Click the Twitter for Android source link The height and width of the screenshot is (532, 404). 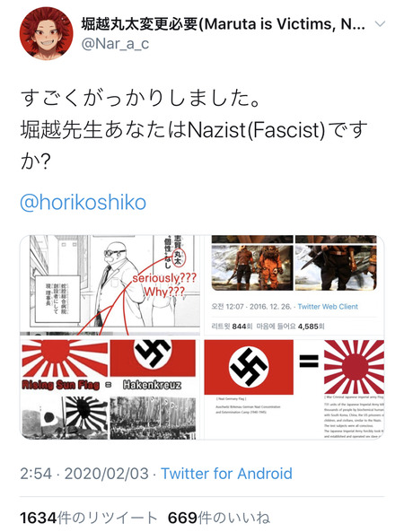point(226,474)
